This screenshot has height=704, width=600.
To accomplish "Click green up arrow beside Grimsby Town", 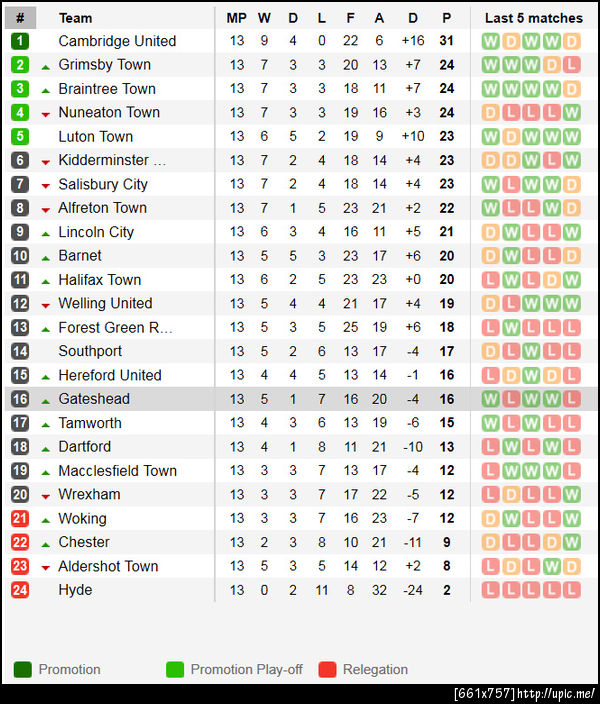I will tap(46, 66).
